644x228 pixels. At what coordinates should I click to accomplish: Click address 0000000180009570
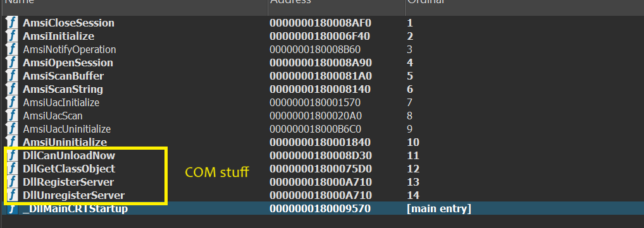(x=320, y=208)
